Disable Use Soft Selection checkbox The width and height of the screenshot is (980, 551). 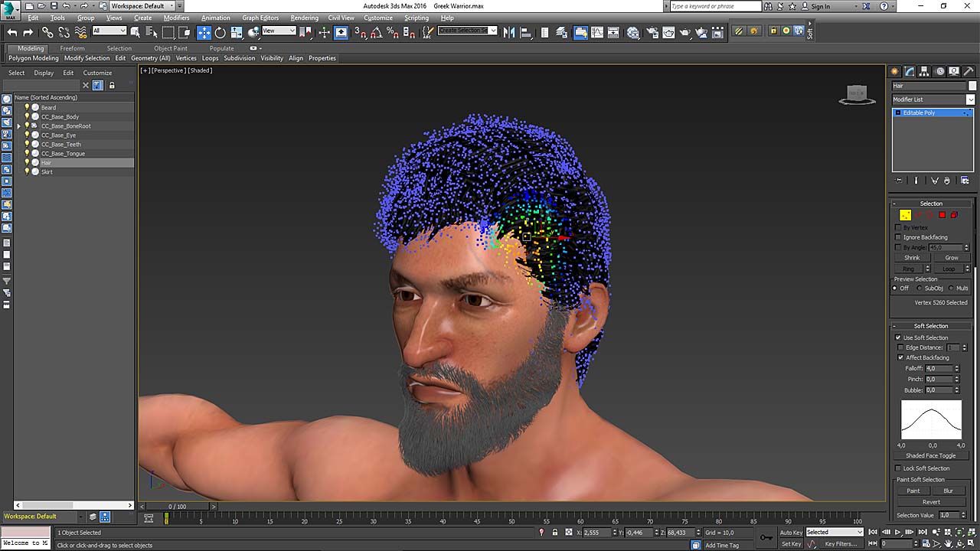(899, 337)
